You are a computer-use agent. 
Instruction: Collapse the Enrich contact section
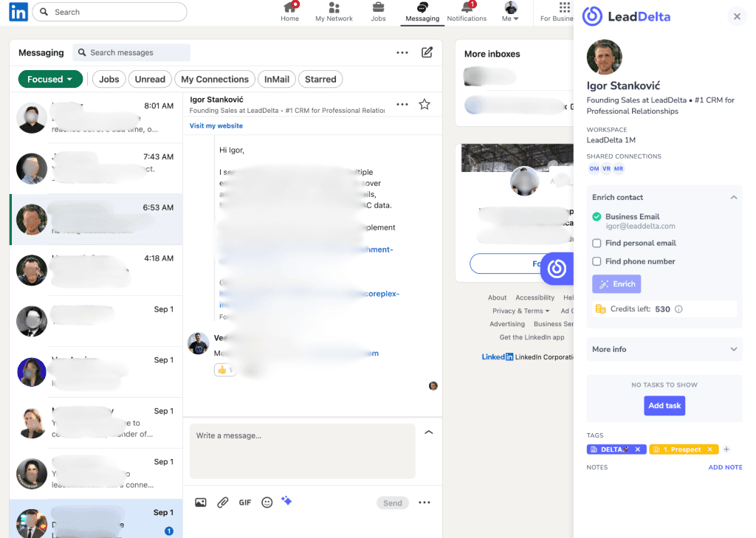click(x=733, y=197)
